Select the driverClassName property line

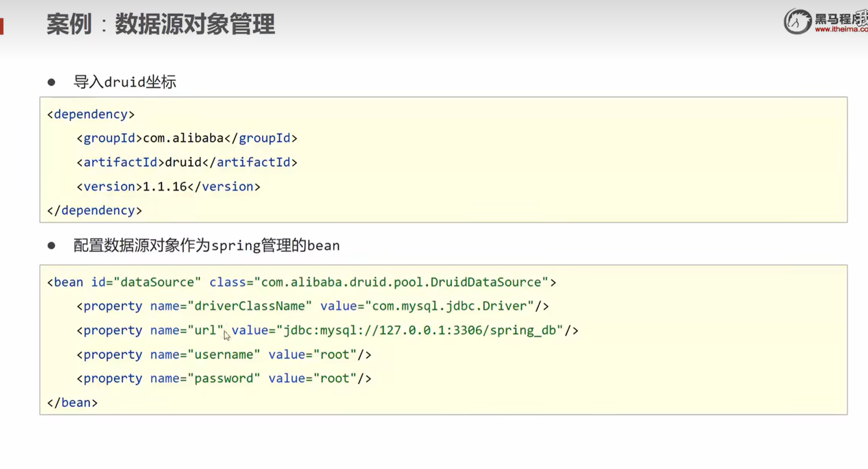pyautogui.click(x=312, y=306)
